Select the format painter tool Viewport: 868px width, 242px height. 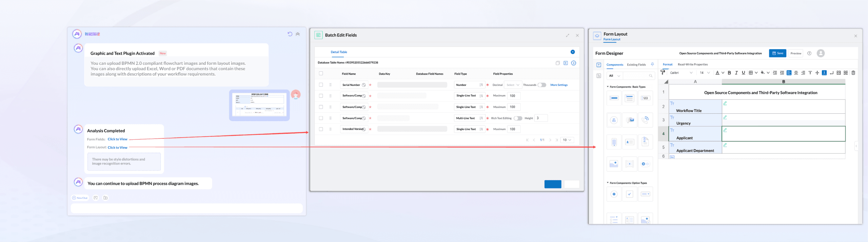click(663, 72)
